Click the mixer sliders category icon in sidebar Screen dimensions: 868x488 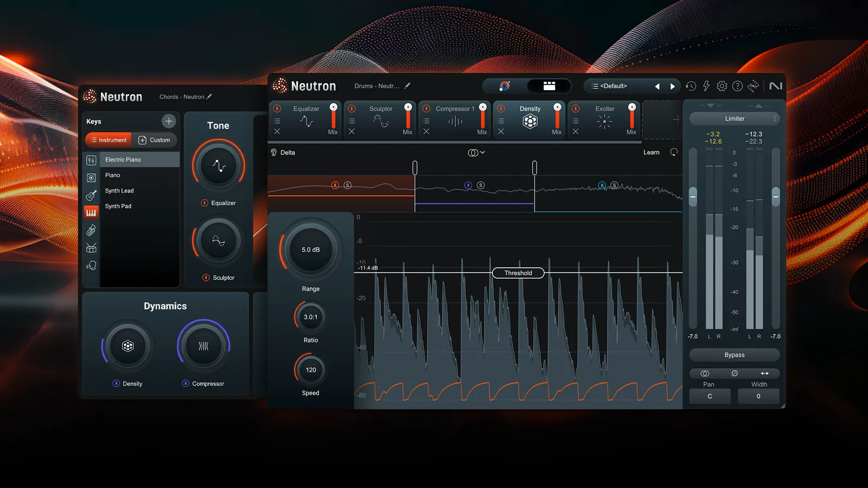coord(91,160)
